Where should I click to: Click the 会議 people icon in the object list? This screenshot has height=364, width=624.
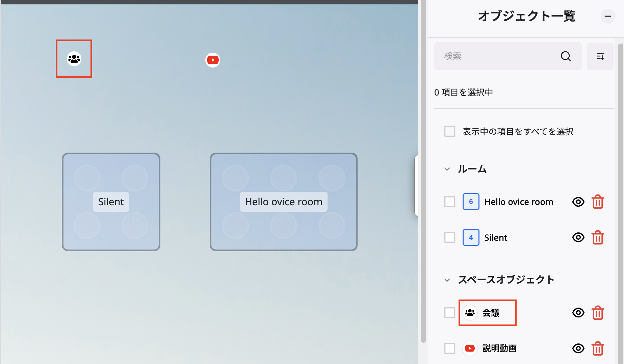tap(470, 313)
